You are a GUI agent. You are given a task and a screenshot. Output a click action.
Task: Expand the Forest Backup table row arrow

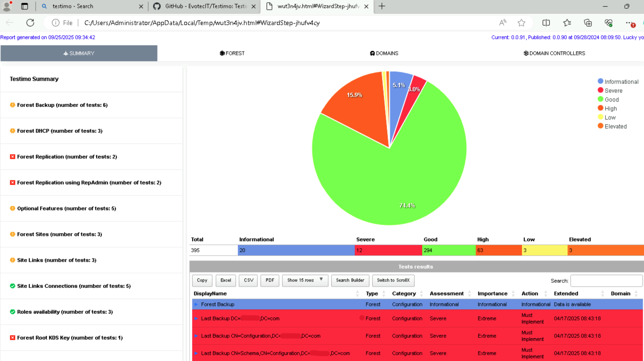(196, 304)
